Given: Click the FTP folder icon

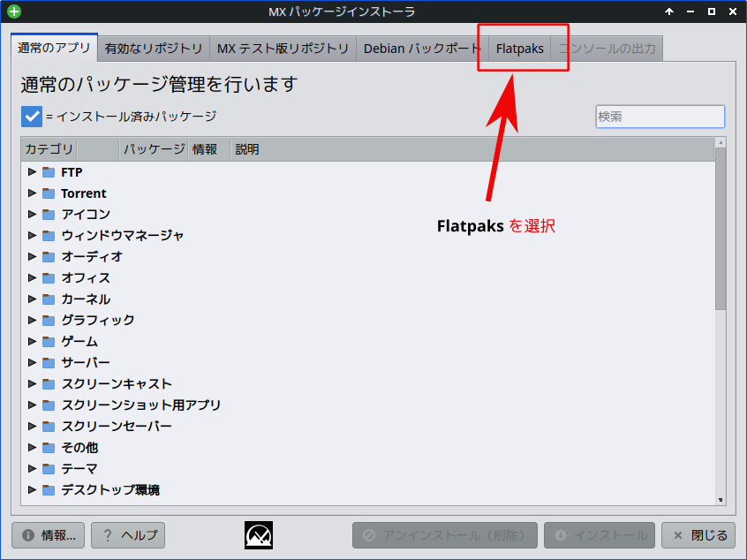Looking at the screenshot, I should [x=49, y=172].
